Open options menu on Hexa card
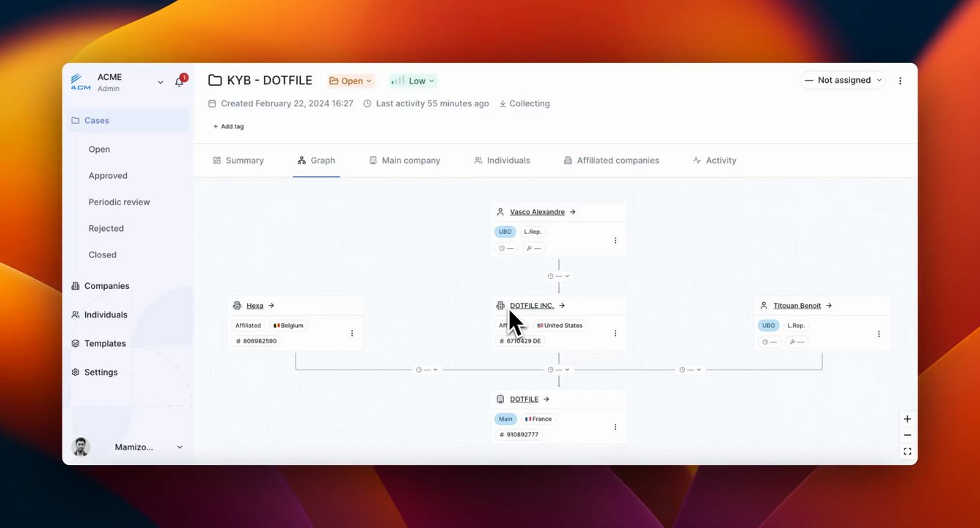980x528 pixels. (x=352, y=334)
